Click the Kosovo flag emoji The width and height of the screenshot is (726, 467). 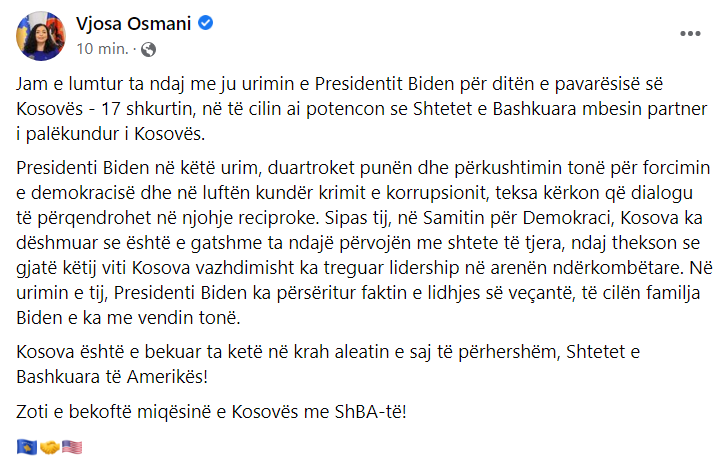[x=26, y=446]
